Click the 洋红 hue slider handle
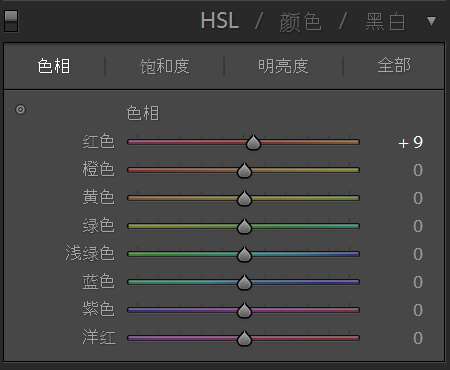 point(244,339)
